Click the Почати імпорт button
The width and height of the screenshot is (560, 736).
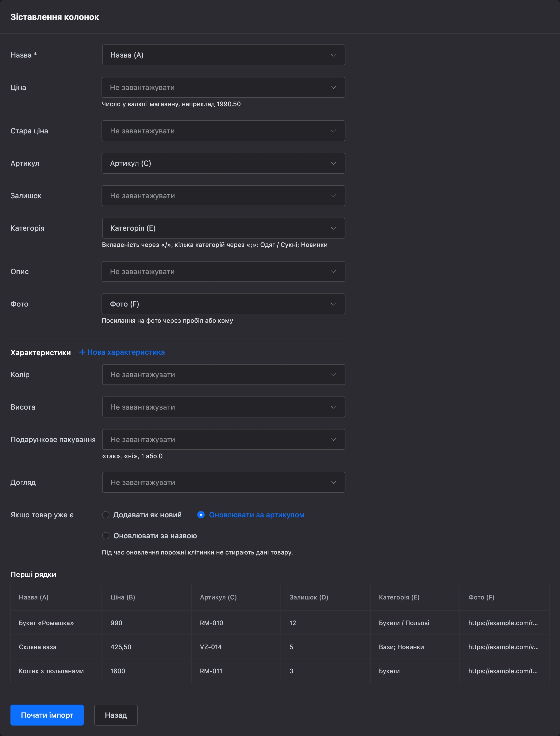click(x=47, y=715)
